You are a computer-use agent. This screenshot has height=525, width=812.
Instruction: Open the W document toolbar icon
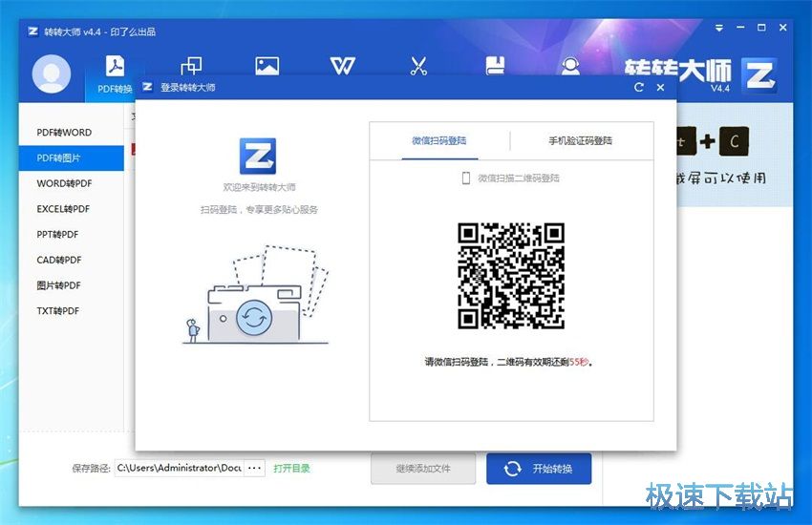point(343,66)
